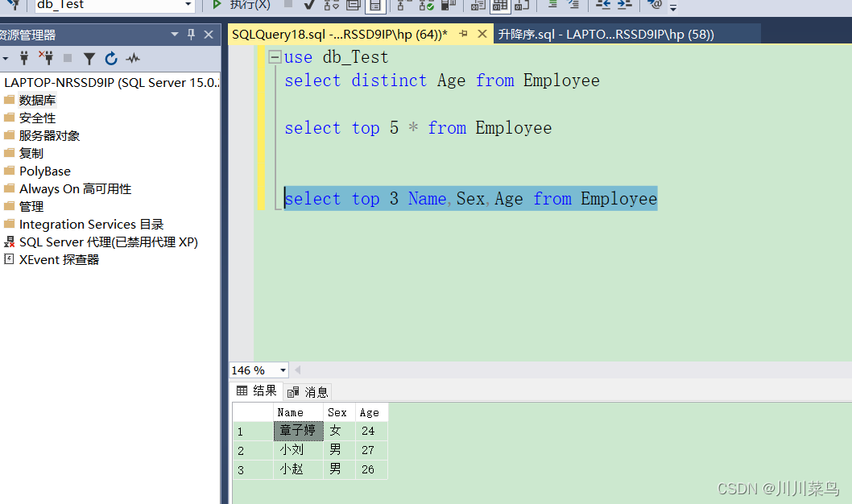
Task: Pin the SQLQuery18.sql tab
Action: (464, 34)
